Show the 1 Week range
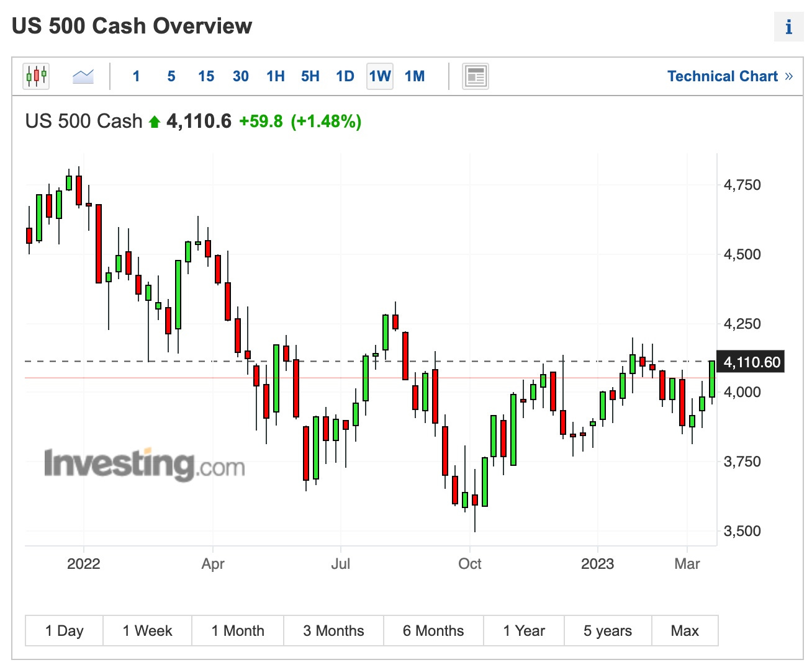Image resolution: width=812 pixels, height=665 pixels. click(148, 631)
